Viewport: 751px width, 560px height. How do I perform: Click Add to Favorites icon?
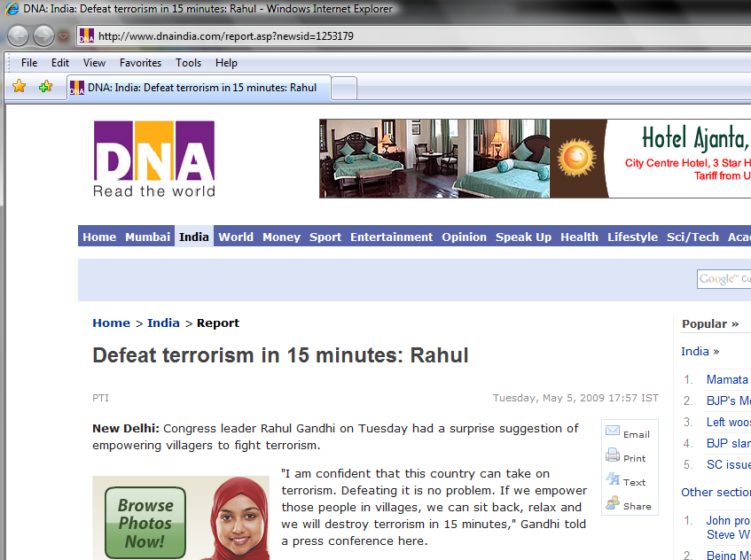[45, 86]
